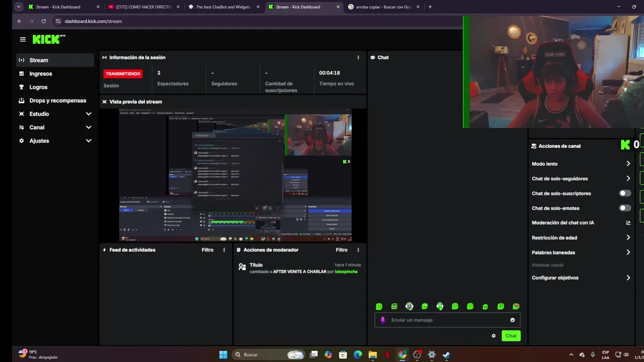Open the hamburger menu beside the Kick logo
This screenshot has width=644, height=362.
(x=23, y=39)
